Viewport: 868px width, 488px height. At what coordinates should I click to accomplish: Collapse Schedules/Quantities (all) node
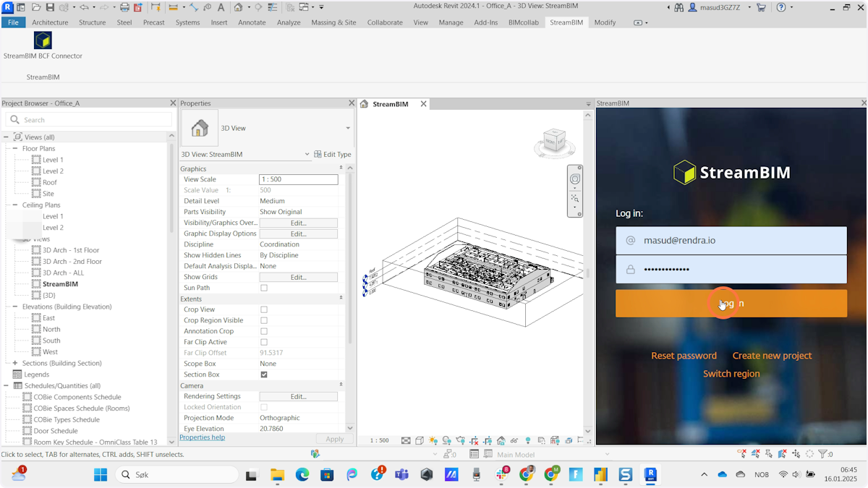[x=6, y=385]
